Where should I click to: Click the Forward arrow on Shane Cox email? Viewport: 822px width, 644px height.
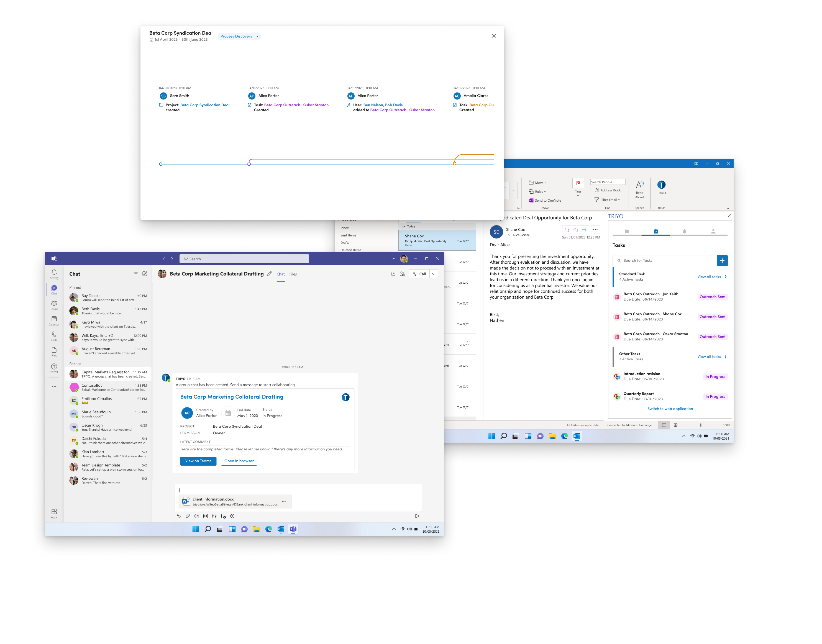pyautogui.click(x=584, y=230)
